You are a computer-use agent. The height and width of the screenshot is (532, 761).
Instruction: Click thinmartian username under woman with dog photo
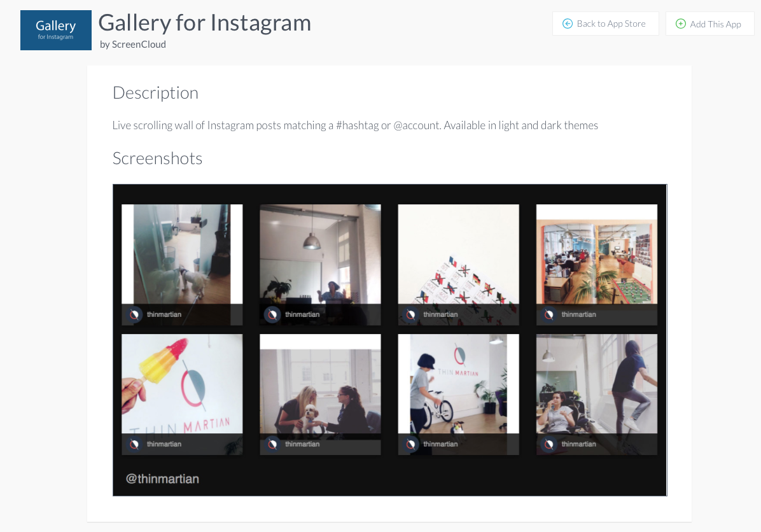302,444
